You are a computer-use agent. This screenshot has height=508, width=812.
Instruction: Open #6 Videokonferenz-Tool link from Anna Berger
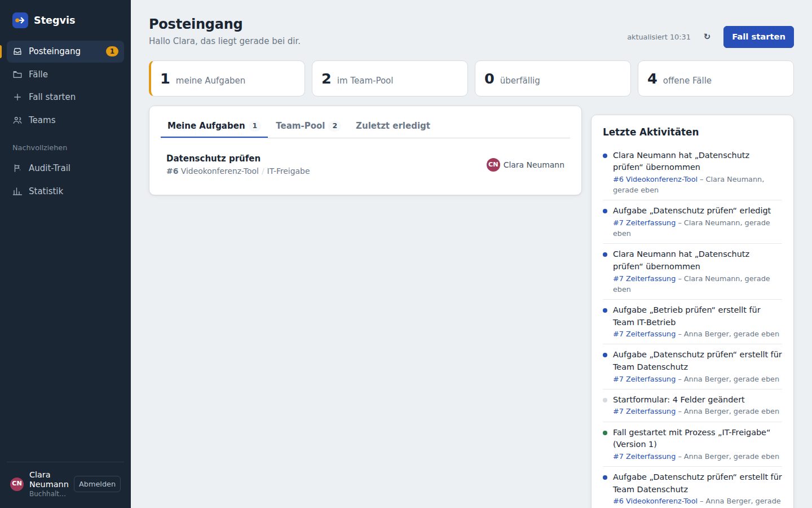click(655, 501)
